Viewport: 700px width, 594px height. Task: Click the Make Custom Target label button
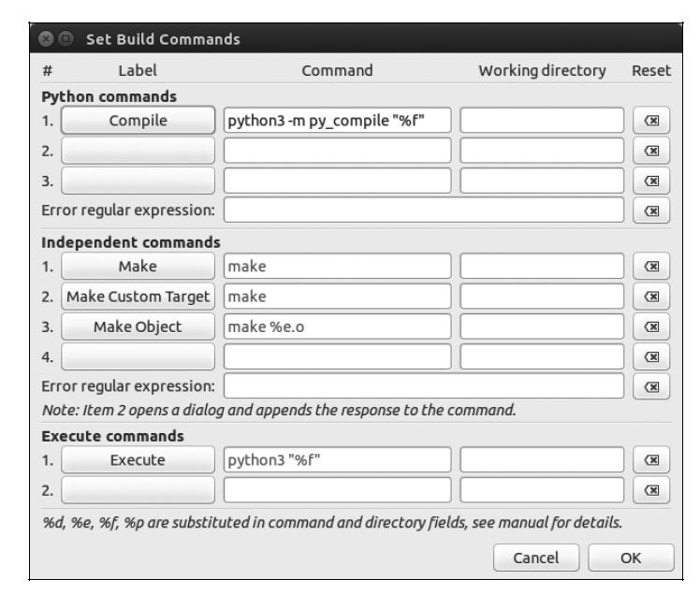138,297
